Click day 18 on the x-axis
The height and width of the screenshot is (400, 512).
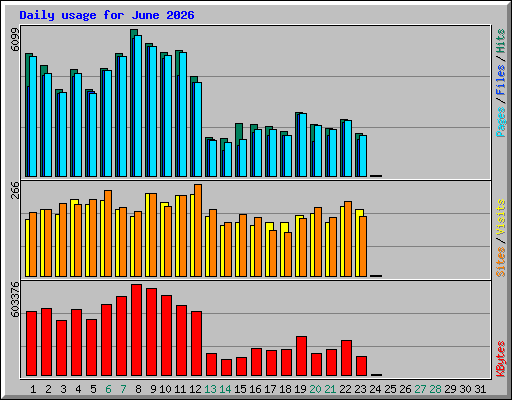(x=285, y=389)
